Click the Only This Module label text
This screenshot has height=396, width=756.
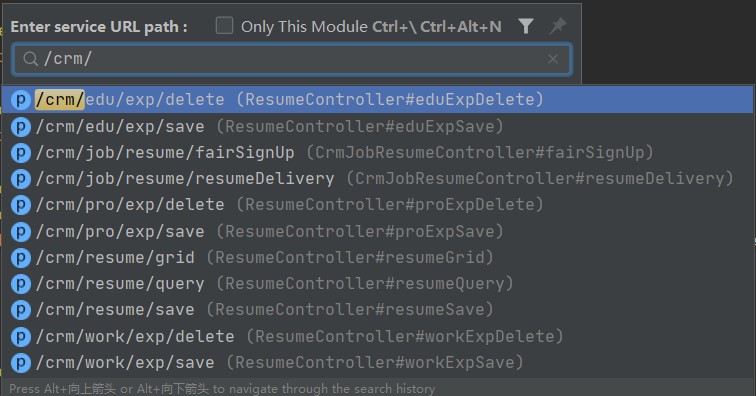click(x=304, y=27)
